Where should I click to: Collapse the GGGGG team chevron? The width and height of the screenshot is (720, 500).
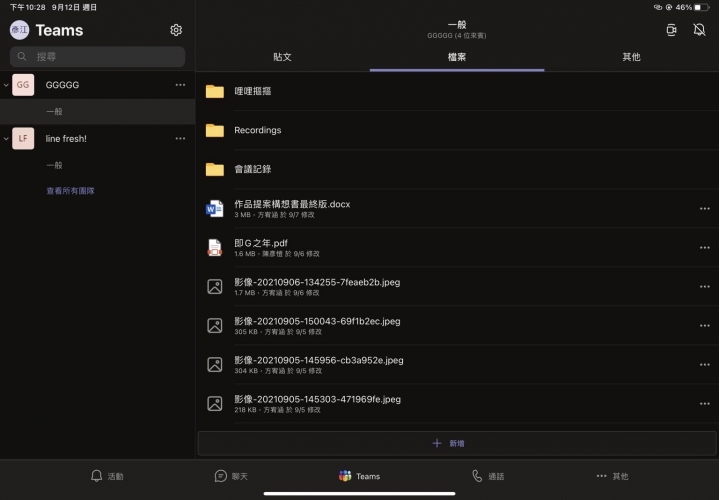6,85
